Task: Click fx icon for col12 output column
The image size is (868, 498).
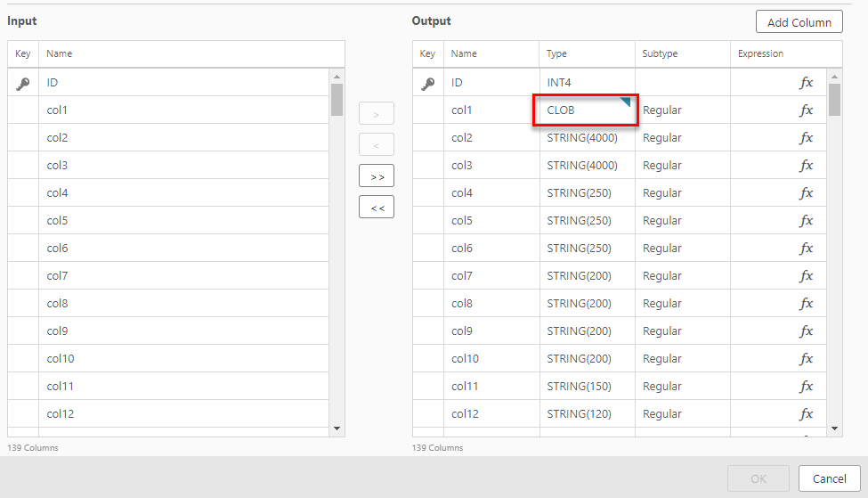Action: [806, 414]
